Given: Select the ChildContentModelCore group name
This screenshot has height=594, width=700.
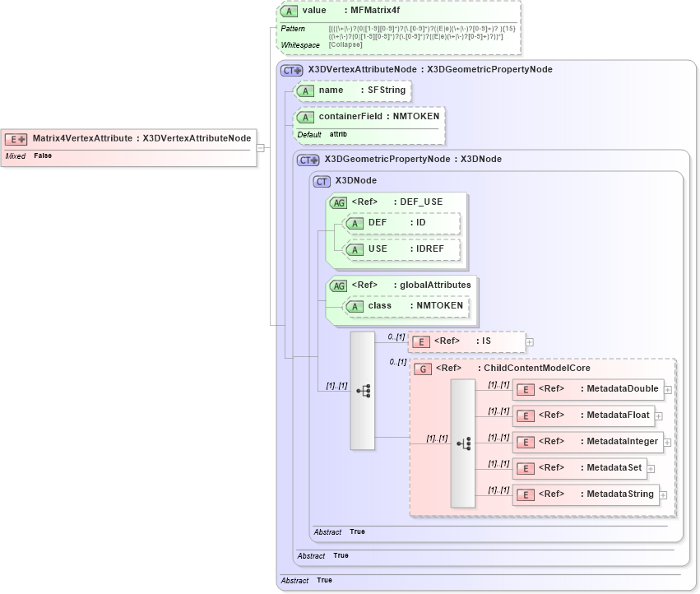Looking at the screenshot, I should tap(537, 368).
